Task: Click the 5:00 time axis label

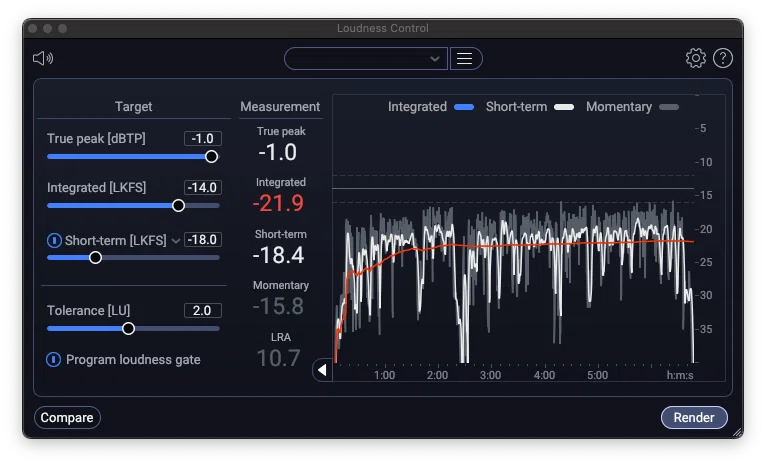Action: [x=597, y=375]
